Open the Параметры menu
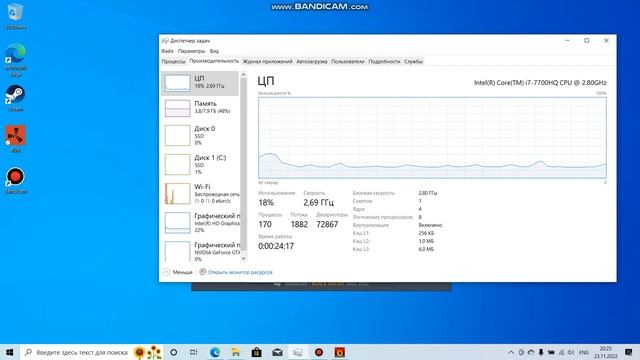Screen dimensions: 640x360 [x=191, y=51]
